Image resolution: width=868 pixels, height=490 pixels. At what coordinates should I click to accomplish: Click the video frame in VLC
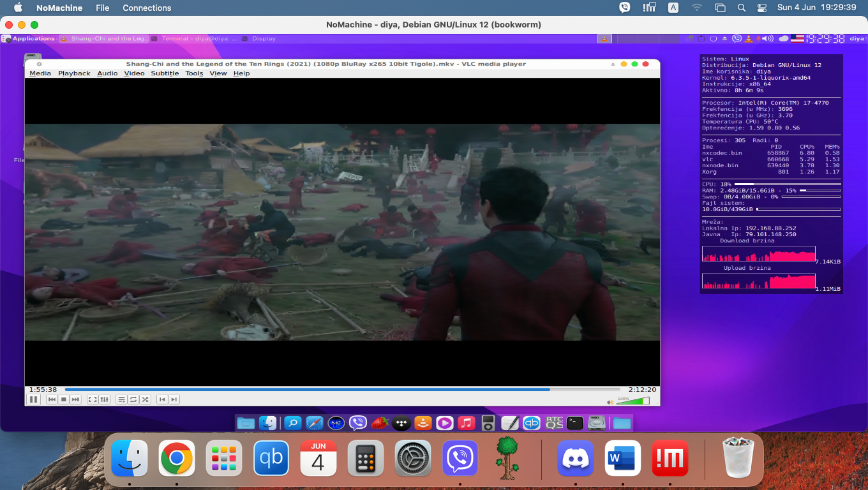point(342,232)
